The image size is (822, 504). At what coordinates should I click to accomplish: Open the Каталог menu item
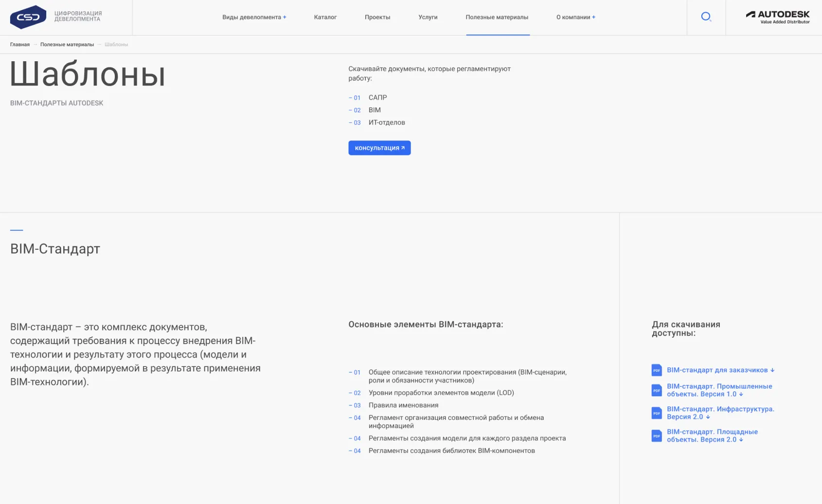click(325, 17)
